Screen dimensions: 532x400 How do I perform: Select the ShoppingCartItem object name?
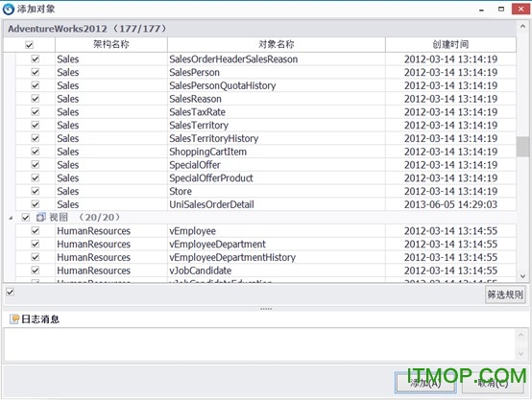(208, 152)
